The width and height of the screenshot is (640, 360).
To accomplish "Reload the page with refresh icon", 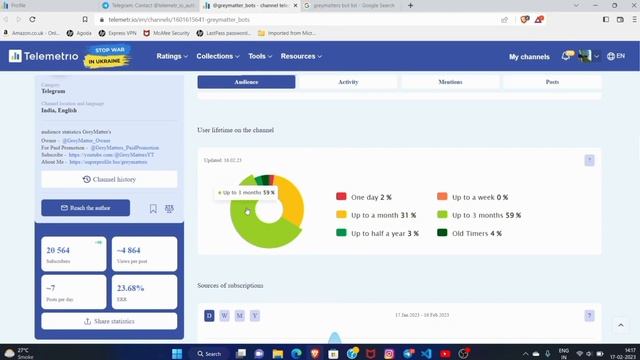I will (32, 19).
